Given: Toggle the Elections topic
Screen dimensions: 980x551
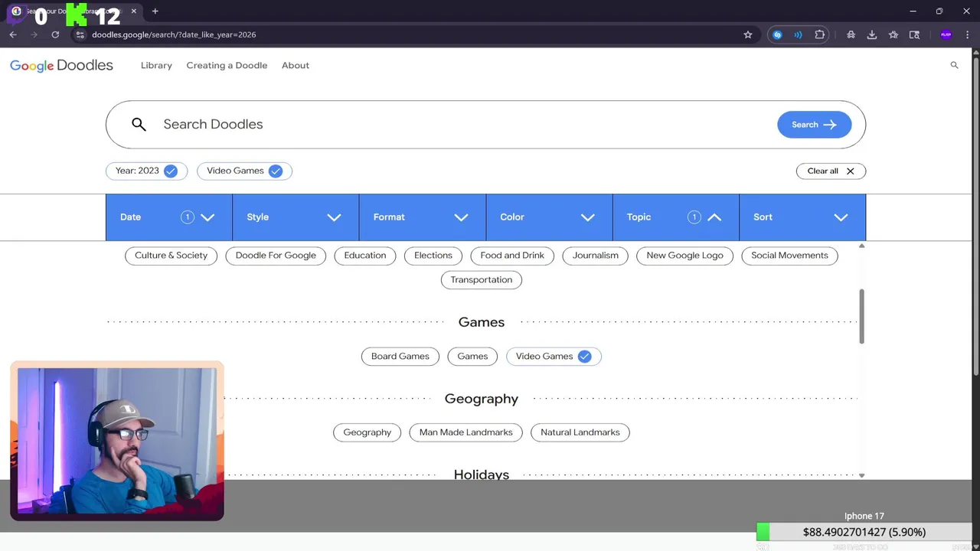Looking at the screenshot, I should coord(433,256).
